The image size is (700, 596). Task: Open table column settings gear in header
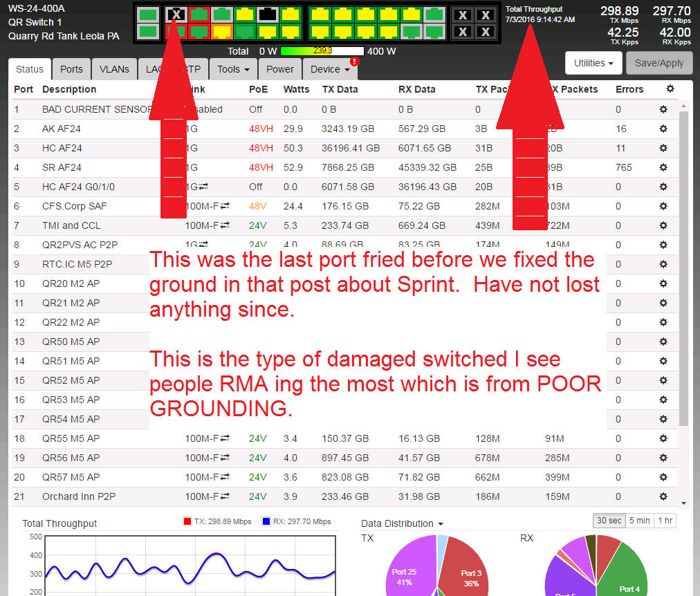pyautogui.click(x=669, y=89)
